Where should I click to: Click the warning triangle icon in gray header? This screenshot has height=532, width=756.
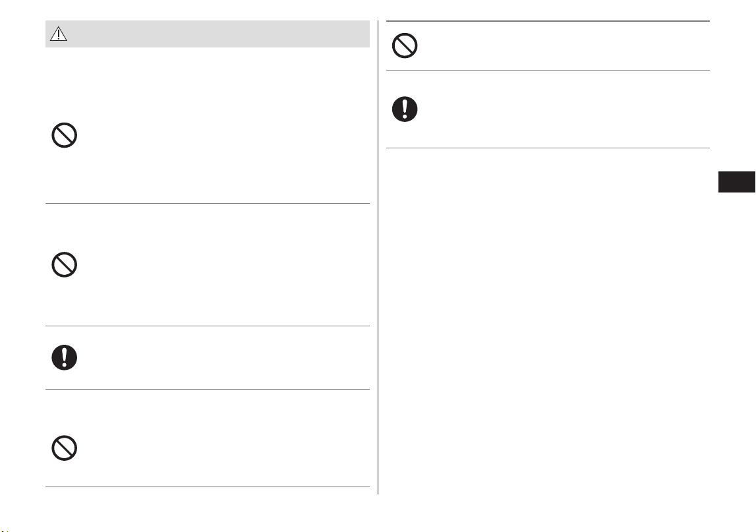(x=59, y=34)
